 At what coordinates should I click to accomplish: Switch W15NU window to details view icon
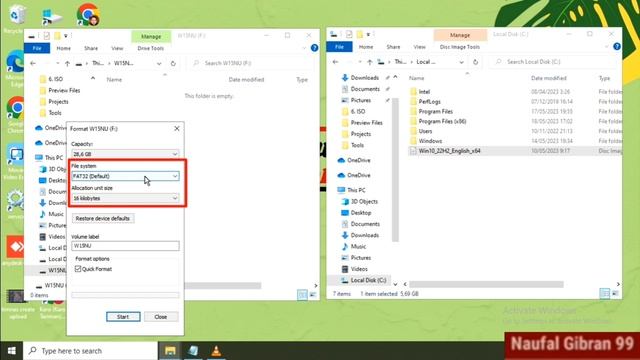tap(302, 295)
